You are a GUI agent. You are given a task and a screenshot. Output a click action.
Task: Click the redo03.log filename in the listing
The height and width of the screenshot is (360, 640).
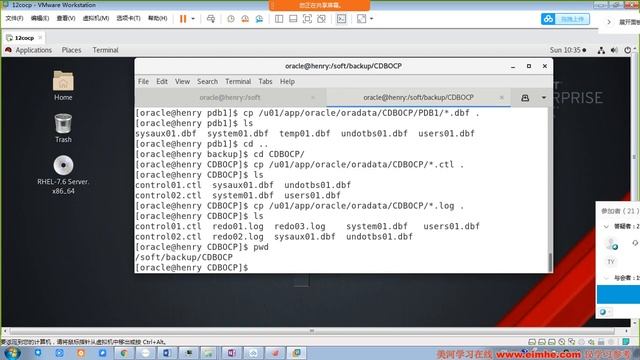[300, 227]
